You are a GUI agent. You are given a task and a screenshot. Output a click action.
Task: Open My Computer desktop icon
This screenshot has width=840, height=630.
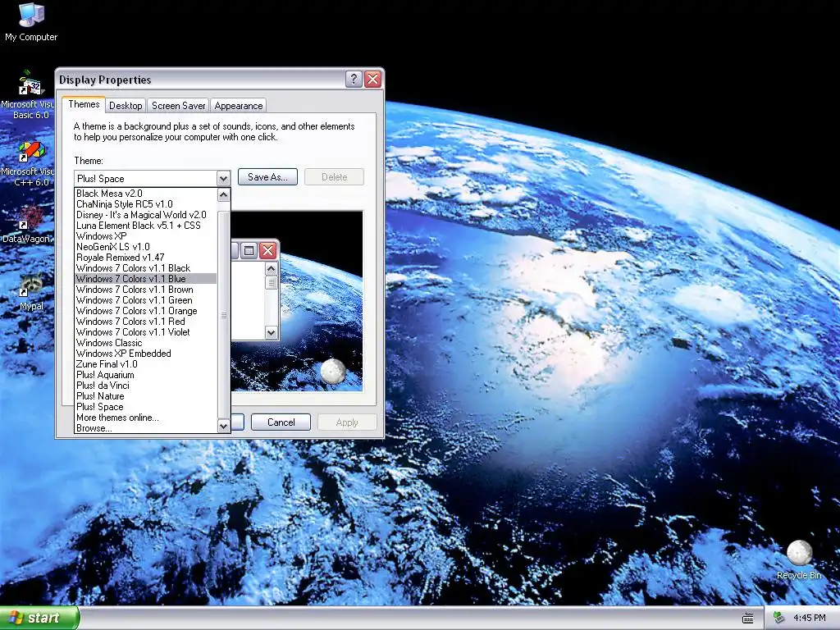(31, 21)
